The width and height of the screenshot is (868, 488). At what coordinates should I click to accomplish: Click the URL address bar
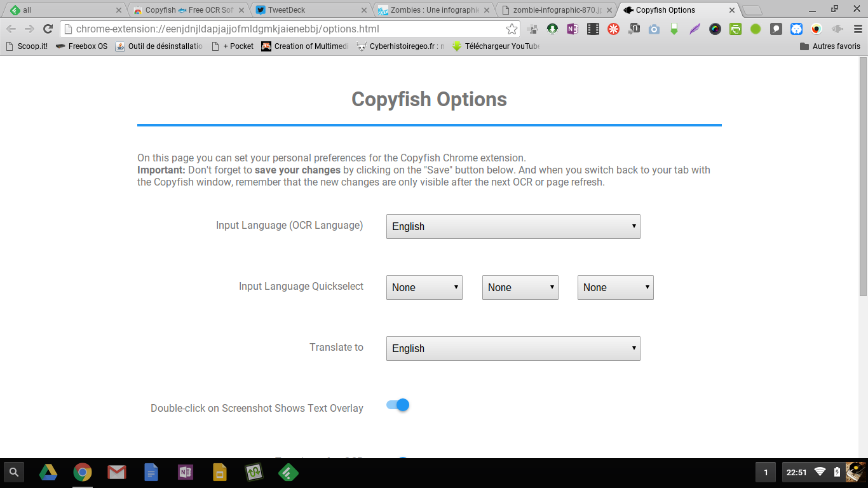coord(289,29)
